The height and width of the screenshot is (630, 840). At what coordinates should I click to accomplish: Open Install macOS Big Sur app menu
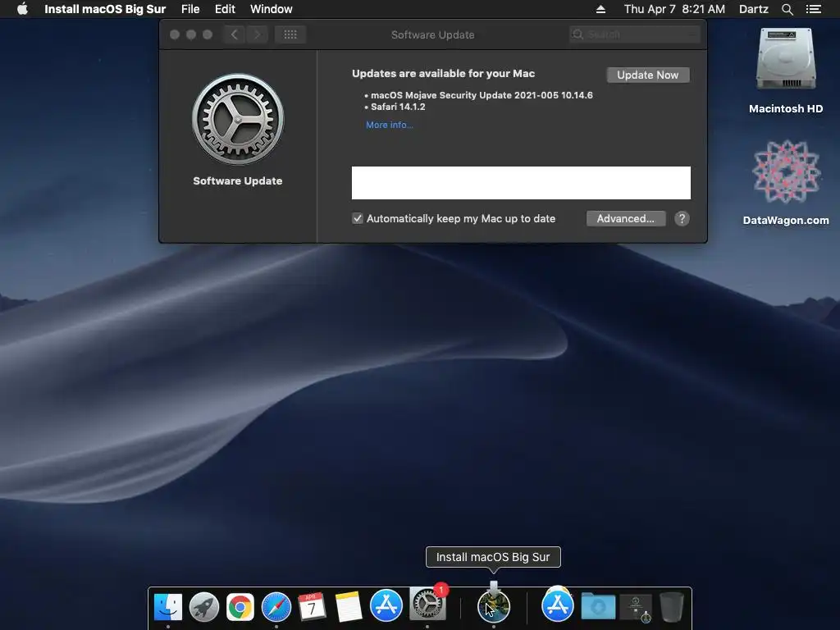[105, 9]
